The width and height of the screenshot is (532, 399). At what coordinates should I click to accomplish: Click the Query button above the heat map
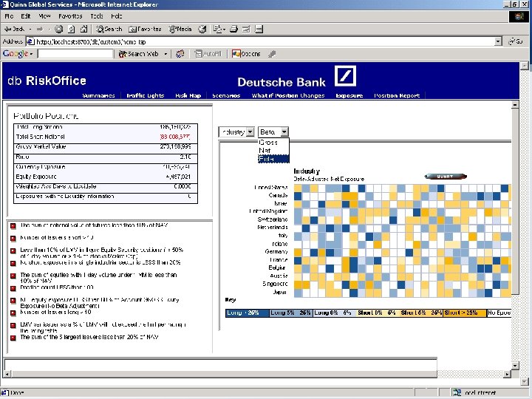coord(446,177)
